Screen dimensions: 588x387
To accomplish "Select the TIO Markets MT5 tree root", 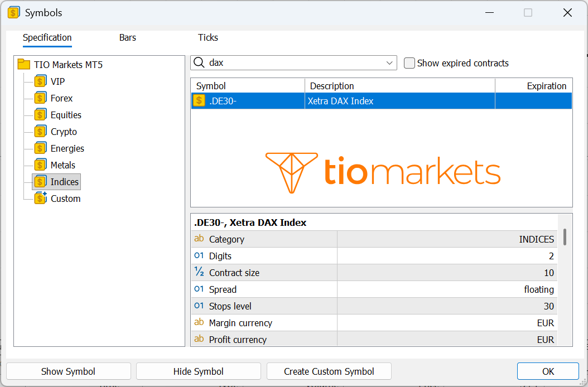I will (x=68, y=65).
